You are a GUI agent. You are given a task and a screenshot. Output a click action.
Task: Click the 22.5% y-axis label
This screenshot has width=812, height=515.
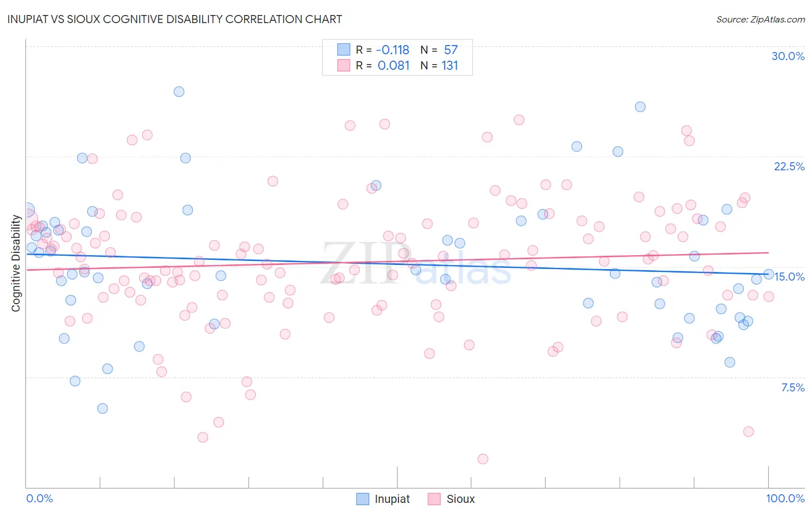coord(789,166)
